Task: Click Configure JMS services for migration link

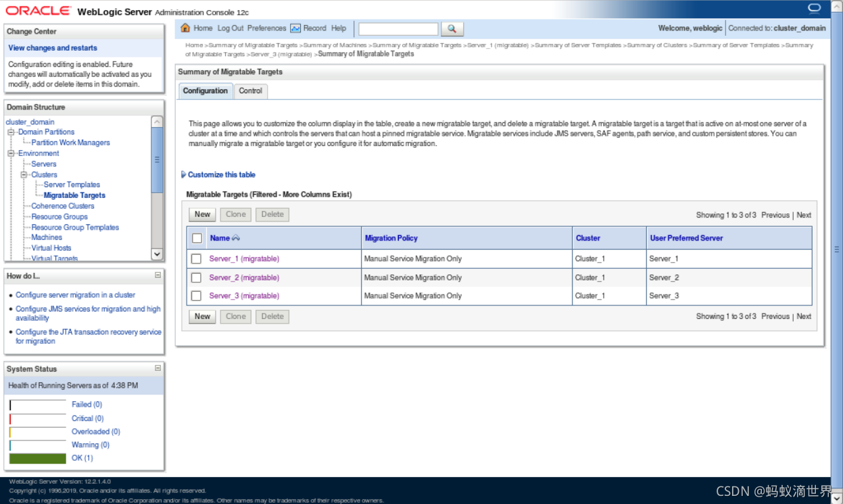Action: click(88, 313)
